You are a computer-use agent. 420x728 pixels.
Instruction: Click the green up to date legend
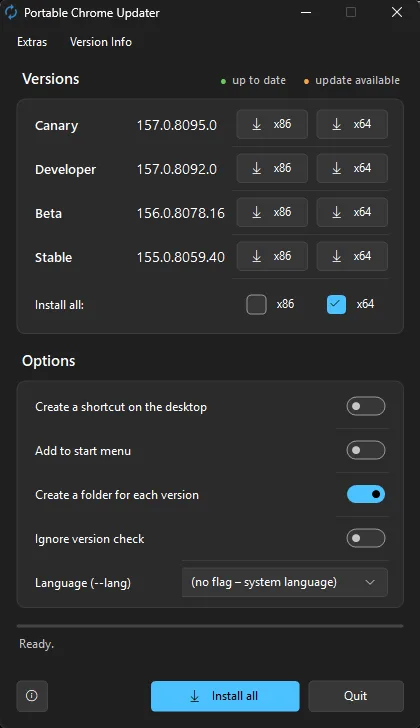(x=253, y=80)
